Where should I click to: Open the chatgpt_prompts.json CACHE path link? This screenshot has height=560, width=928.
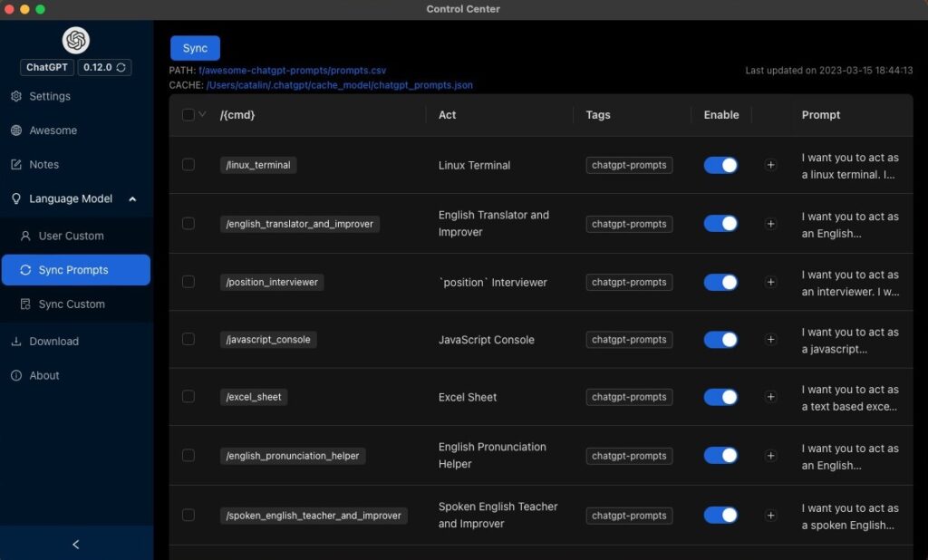pyautogui.click(x=340, y=85)
